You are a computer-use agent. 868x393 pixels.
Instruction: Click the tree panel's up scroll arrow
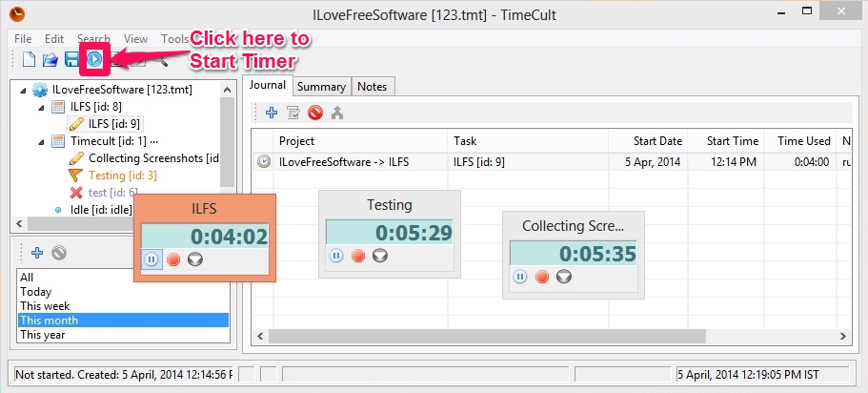pyautogui.click(x=227, y=90)
